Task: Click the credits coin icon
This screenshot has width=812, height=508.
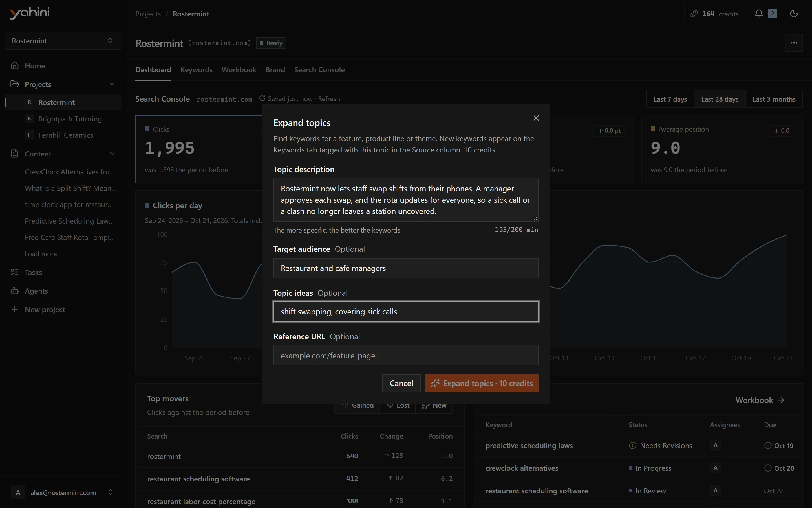Action: point(694,14)
